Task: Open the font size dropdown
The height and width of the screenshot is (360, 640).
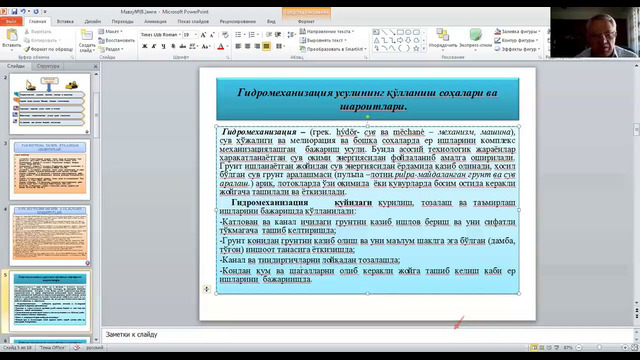Action: [196, 35]
